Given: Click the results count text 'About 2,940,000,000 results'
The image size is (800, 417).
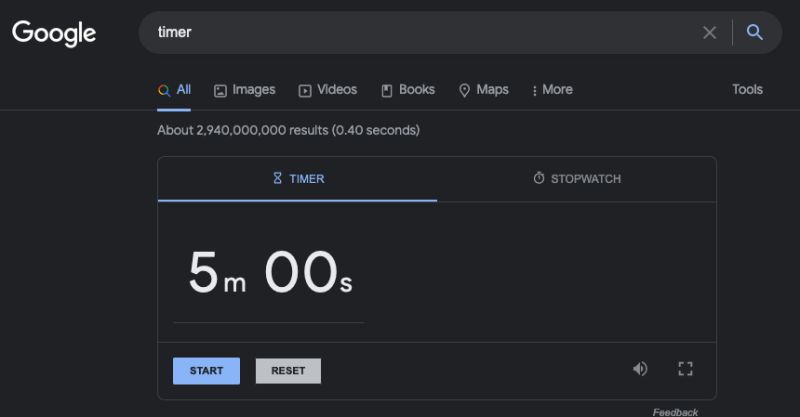Looking at the screenshot, I should (x=242, y=130).
